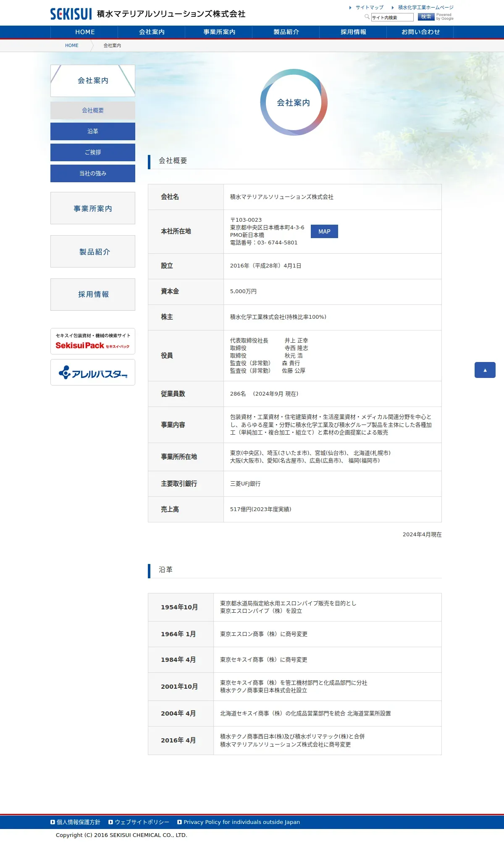This screenshot has width=504, height=842.
Task: Open 事業所案内 sidebar box
Action: pyautogui.click(x=93, y=208)
